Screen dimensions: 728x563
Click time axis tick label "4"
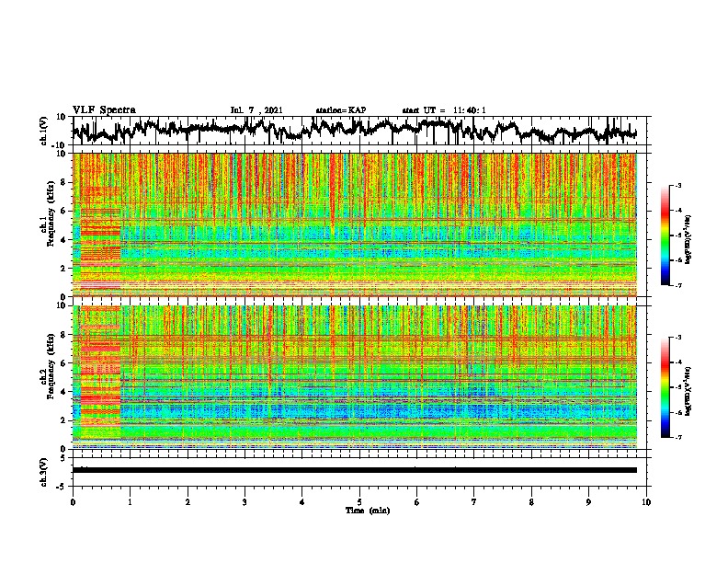pos(302,502)
